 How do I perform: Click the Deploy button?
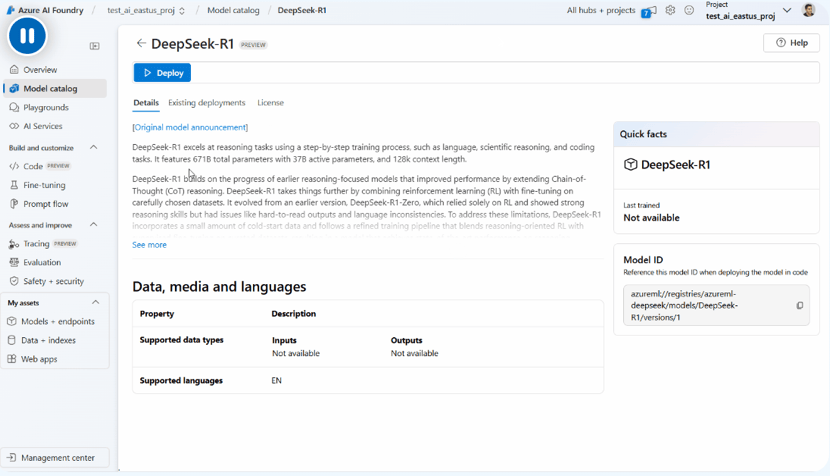[162, 73]
